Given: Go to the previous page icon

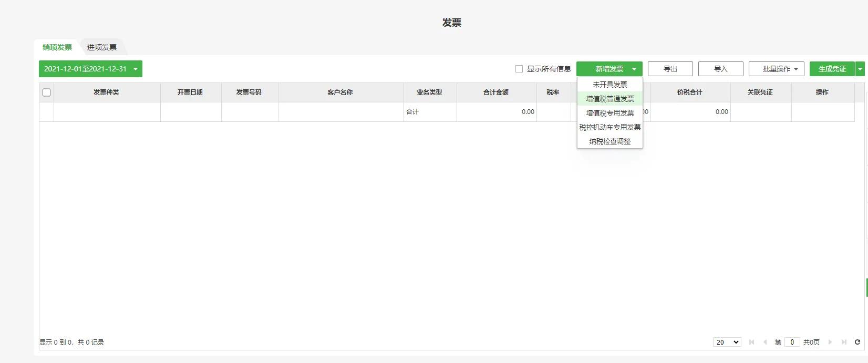Looking at the screenshot, I should click(765, 342).
